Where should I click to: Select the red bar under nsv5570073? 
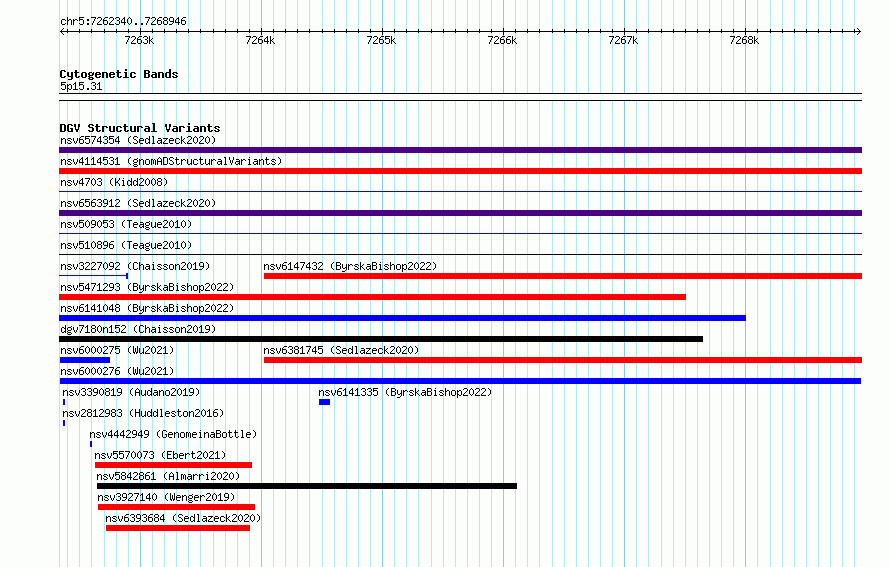(174, 465)
